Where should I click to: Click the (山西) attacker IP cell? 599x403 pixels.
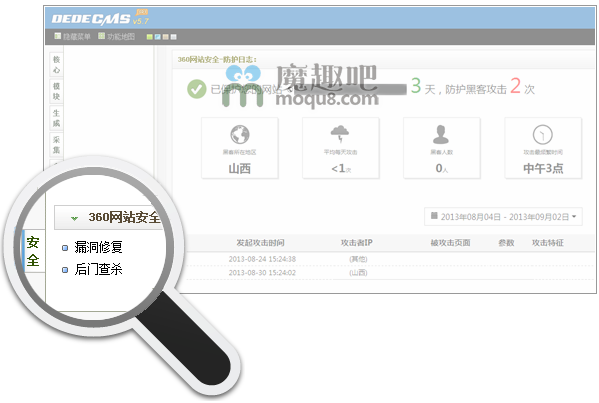(x=358, y=273)
